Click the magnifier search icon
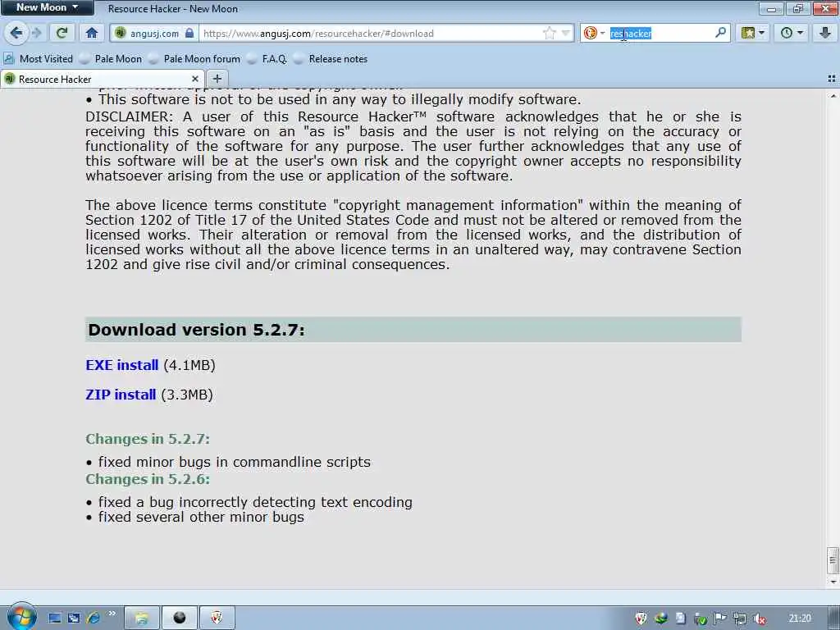The height and width of the screenshot is (630, 840). click(x=720, y=33)
